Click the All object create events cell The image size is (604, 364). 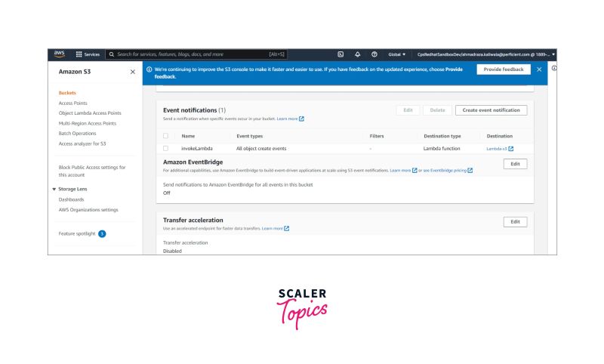[261, 148]
